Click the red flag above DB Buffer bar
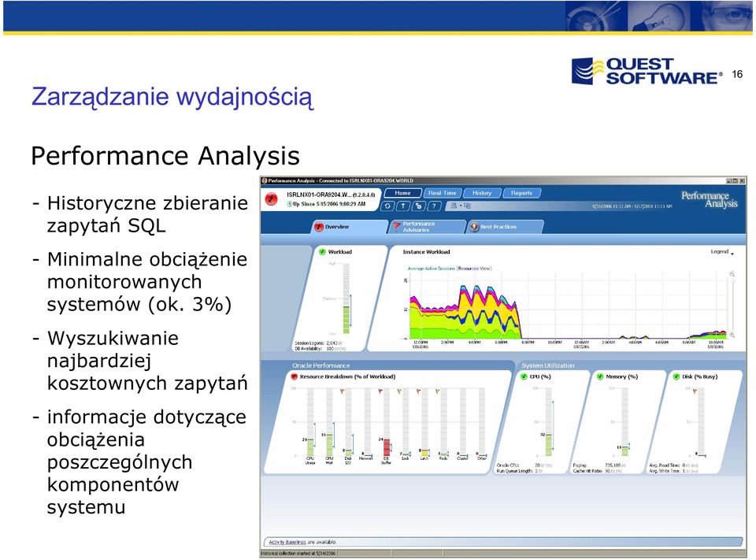 pos(380,391)
